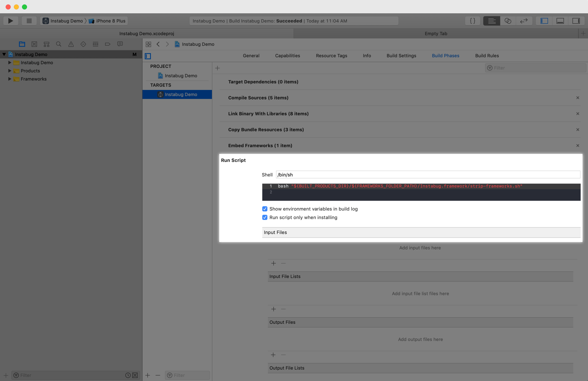Add a new tab
This screenshot has height=381, width=588.
pos(583,33)
